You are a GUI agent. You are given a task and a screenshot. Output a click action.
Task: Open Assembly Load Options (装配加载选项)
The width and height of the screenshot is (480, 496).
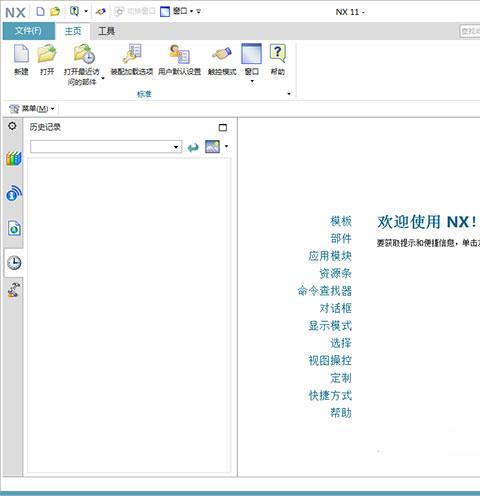tap(132, 54)
